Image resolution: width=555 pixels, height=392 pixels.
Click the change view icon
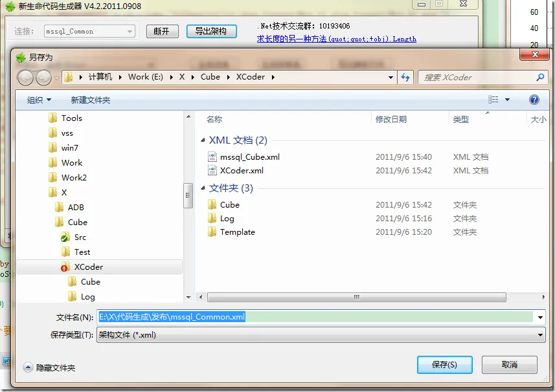[x=493, y=100]
